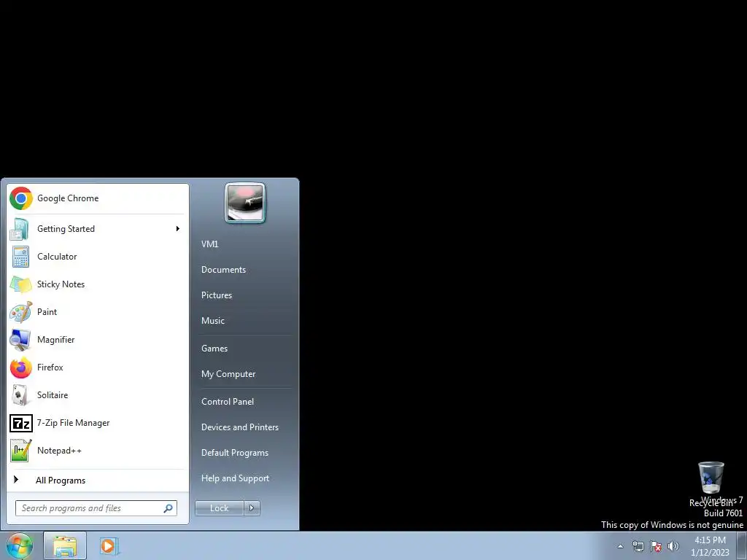Click the Magnifier text label
Image resolution: width=747 pixels, height=560 pixels.
tap(56, 340)
